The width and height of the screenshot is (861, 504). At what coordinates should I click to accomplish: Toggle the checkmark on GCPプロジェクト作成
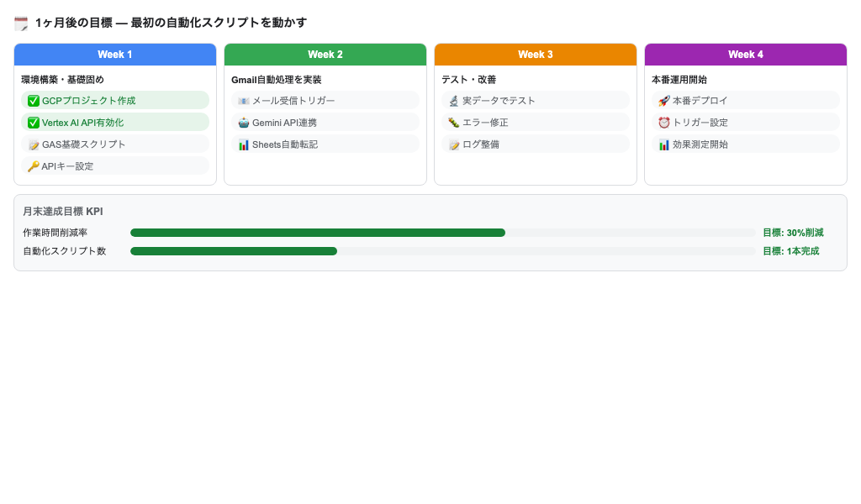tap(34, 101)
